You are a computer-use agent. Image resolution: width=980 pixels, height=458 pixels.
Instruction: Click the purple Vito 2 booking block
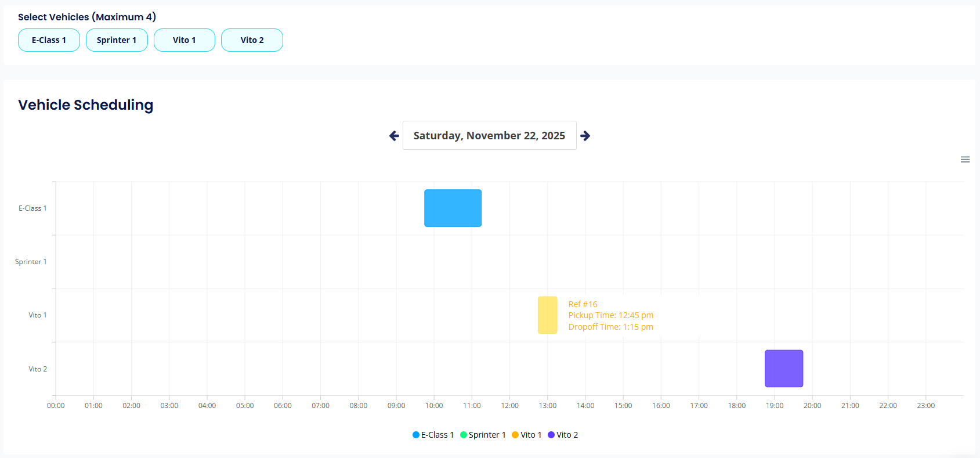tap(784, 369)
